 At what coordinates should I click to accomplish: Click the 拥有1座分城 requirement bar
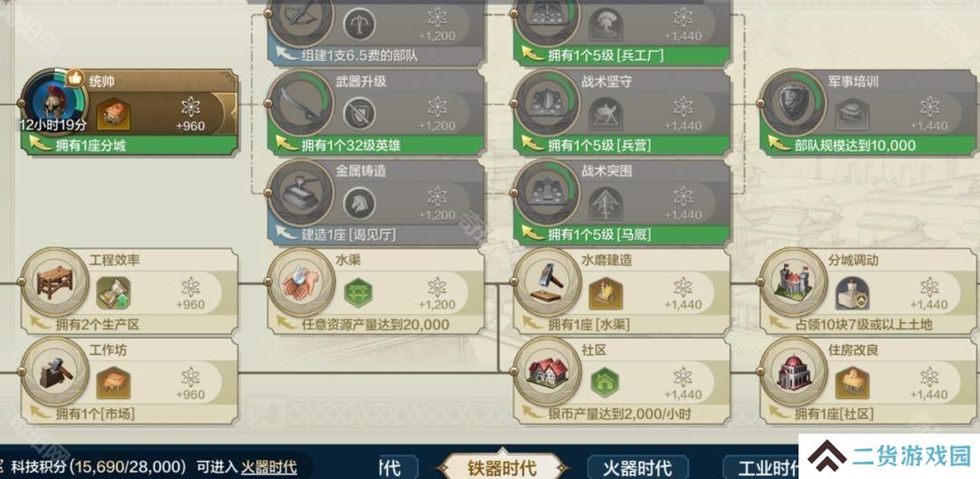(130, 146)
